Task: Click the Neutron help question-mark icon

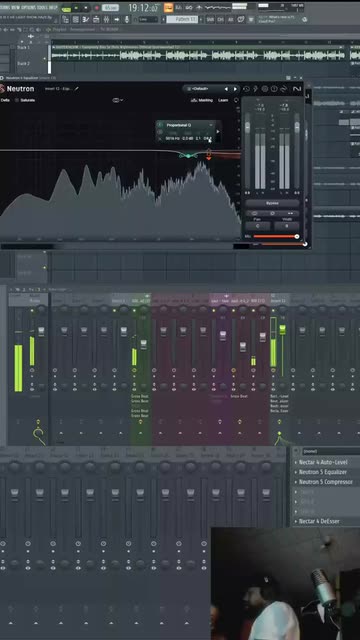Action: [274, 89]
